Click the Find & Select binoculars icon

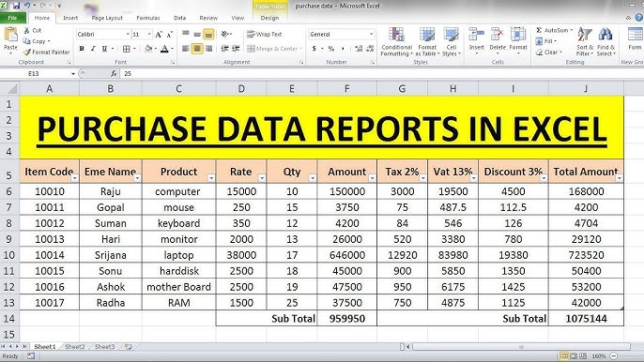coord(606,34)
